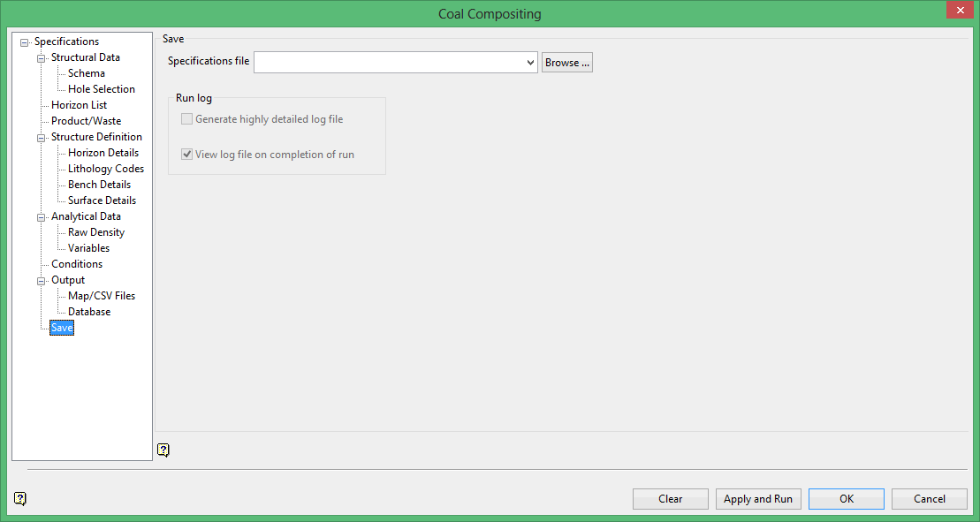The width and height of the screenshot is (980, 522).
Task: Collapse the root Specifications node
Action: click(25, 42)
